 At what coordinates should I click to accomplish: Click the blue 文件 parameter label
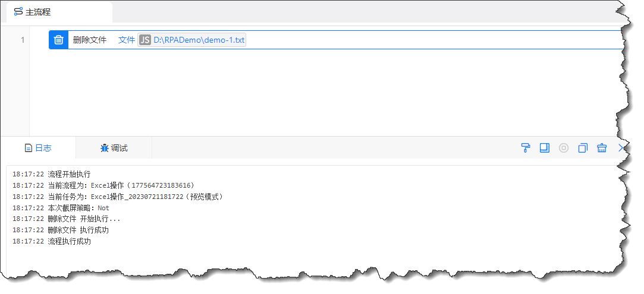pos(127,40)
